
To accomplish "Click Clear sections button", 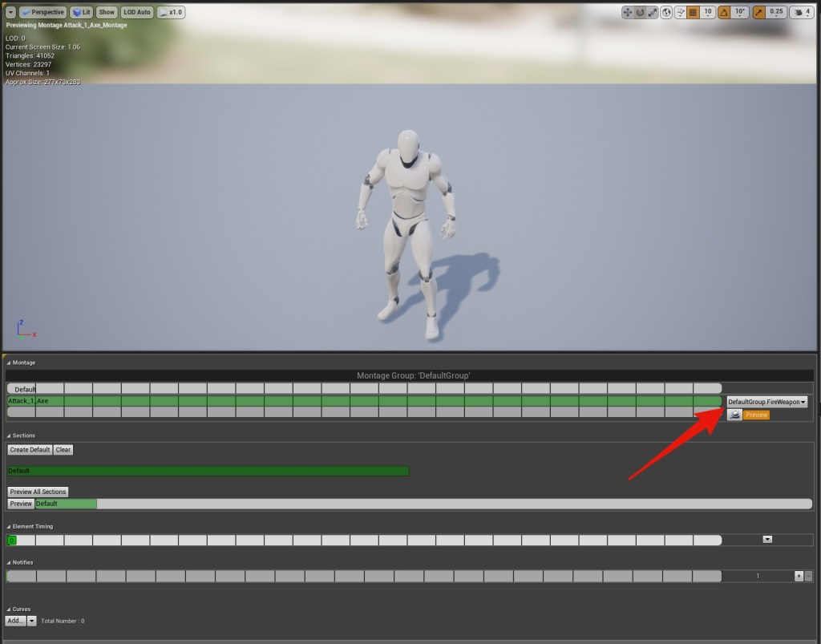I will [63, 450].
